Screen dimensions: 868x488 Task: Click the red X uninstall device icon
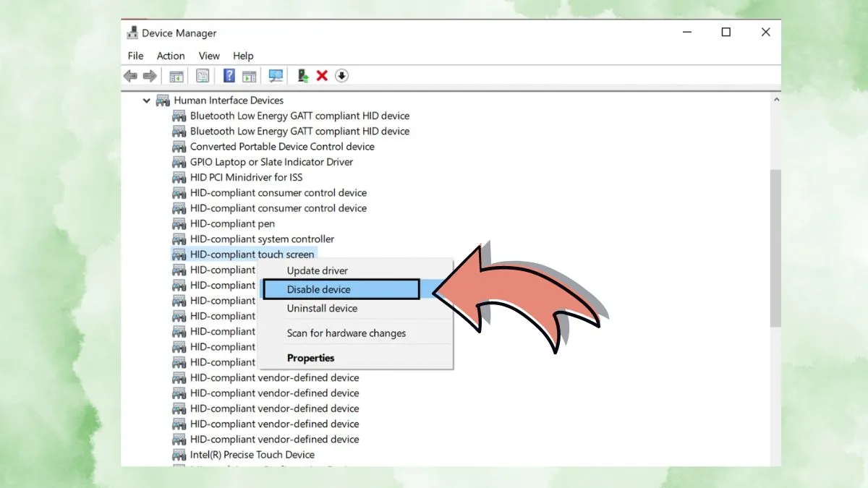323,76
